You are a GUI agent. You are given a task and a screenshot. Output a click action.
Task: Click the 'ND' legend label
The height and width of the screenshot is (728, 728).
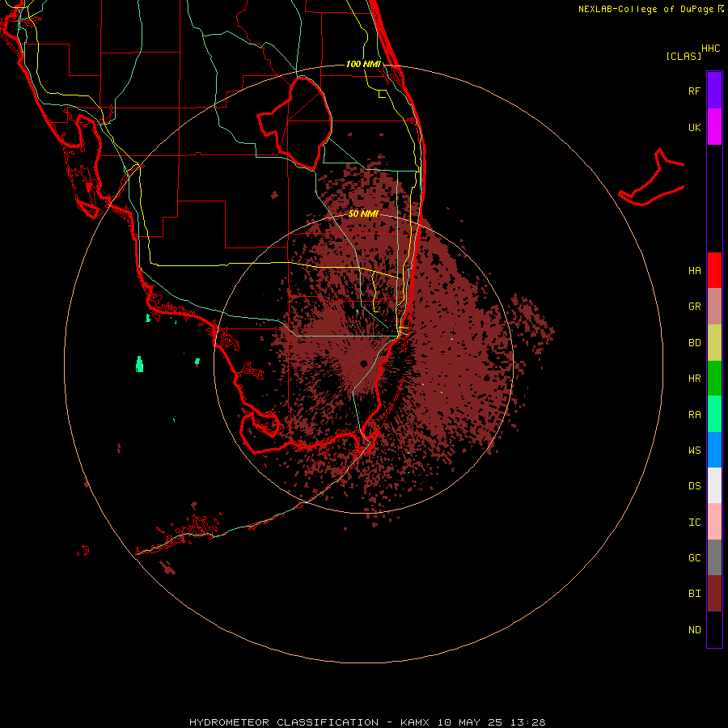coord(694,629)
